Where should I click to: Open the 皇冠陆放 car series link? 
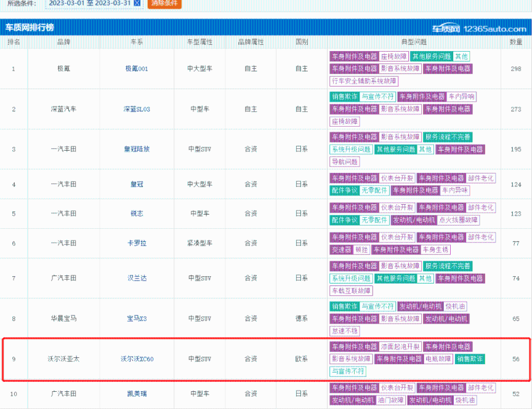[x=137, y=149]
